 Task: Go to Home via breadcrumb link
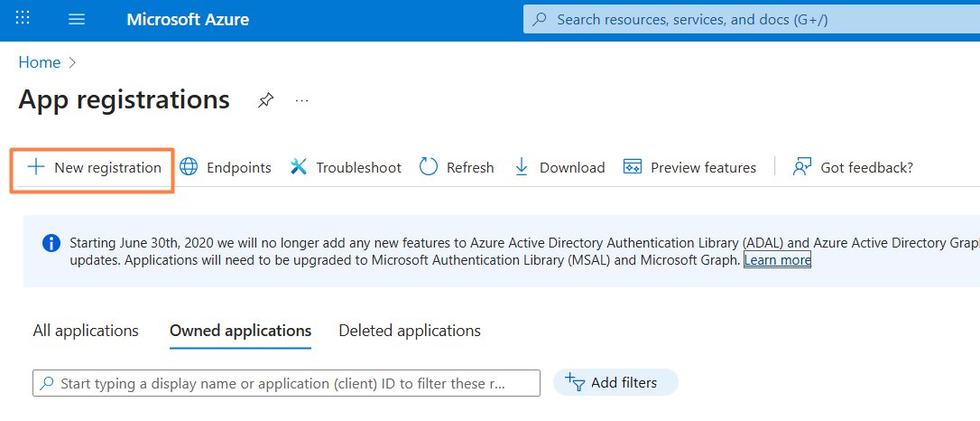(40, 62)
